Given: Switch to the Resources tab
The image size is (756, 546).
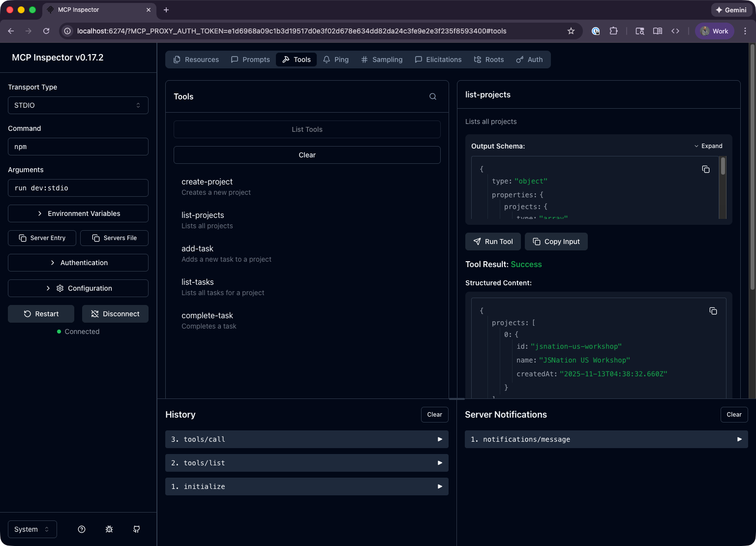Looking at the screenshot, I should [196, 60].
